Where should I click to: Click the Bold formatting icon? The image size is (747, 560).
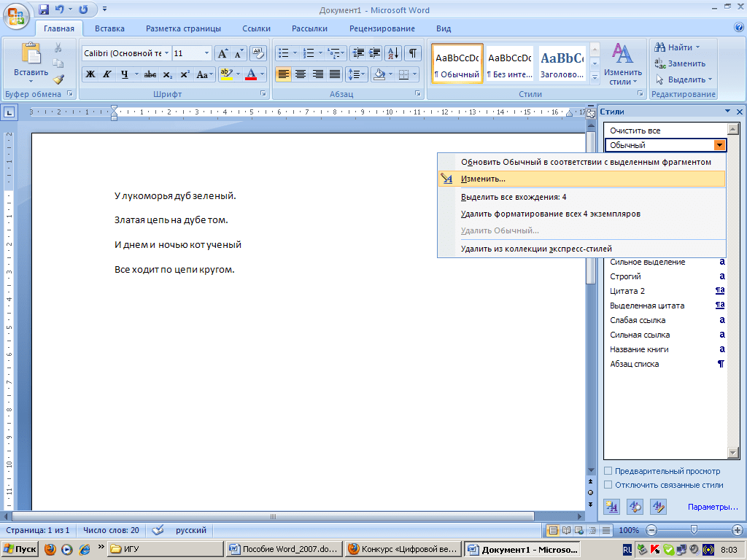click(x=90, y=74)
